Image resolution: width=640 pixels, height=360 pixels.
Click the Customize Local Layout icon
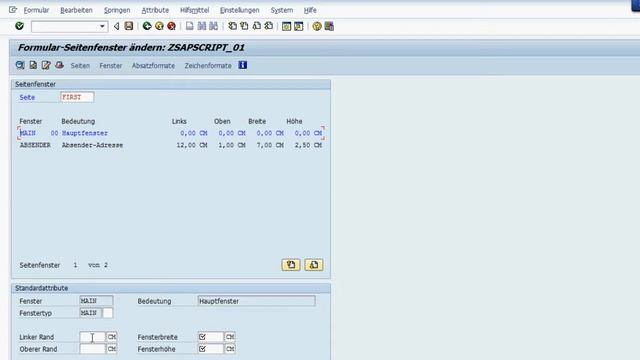click(329, 26)
